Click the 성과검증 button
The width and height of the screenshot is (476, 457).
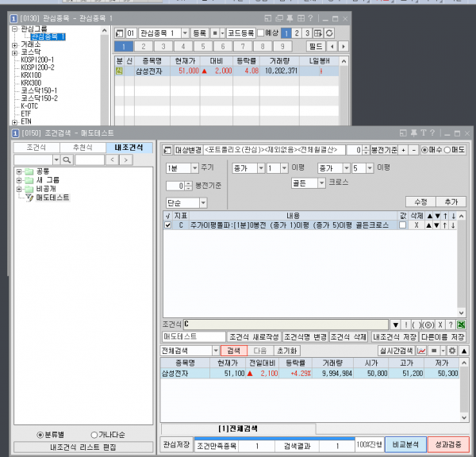(448, 445)
